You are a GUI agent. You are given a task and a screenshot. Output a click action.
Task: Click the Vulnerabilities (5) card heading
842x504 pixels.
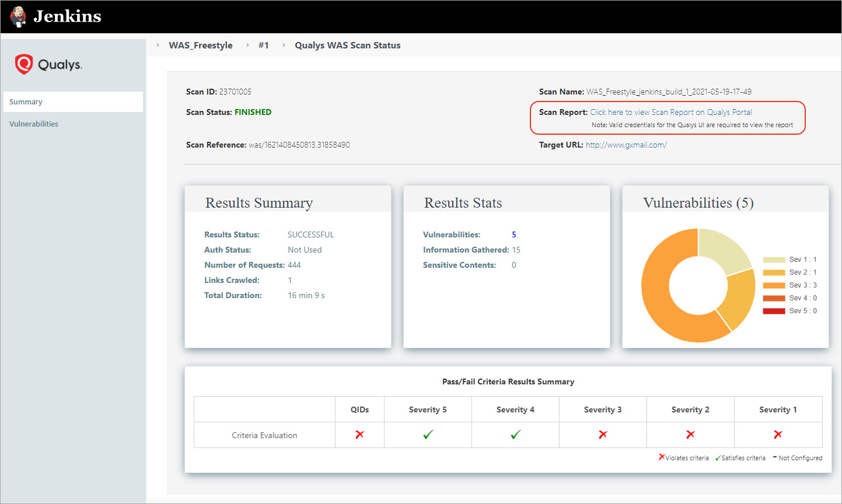click(698, 203)
